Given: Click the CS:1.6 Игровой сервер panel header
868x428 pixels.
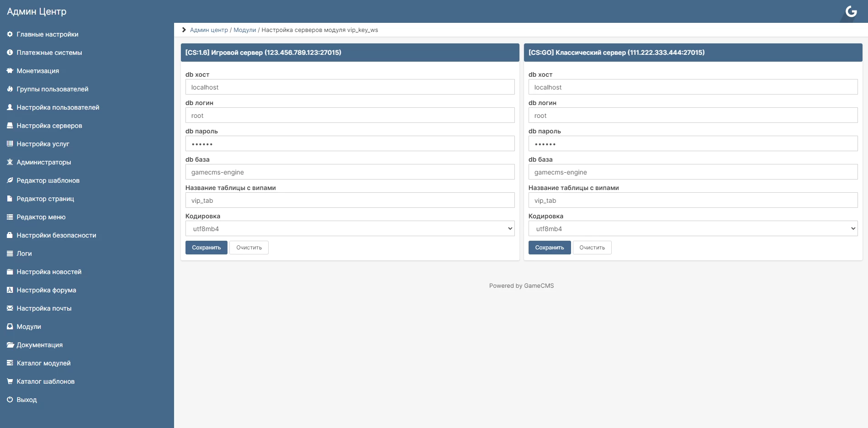Looking at the screenshot, I should [x=350, y=53].
